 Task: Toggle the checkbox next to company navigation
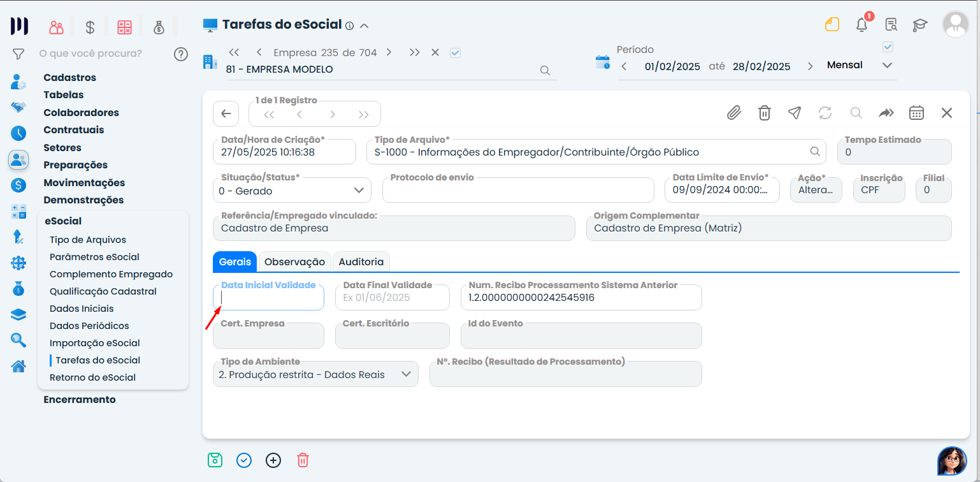pyautogui.click(x=455, y=53)
